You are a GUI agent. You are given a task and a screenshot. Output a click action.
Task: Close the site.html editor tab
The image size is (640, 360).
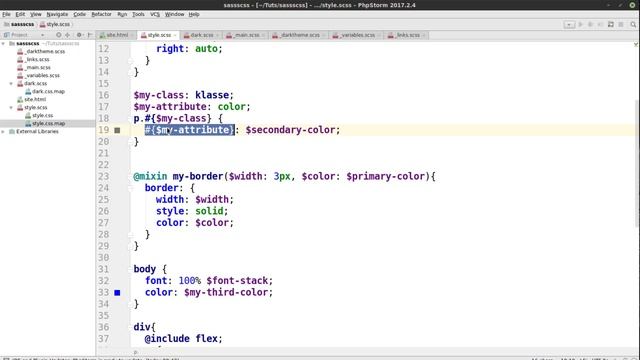pos(132,36)
